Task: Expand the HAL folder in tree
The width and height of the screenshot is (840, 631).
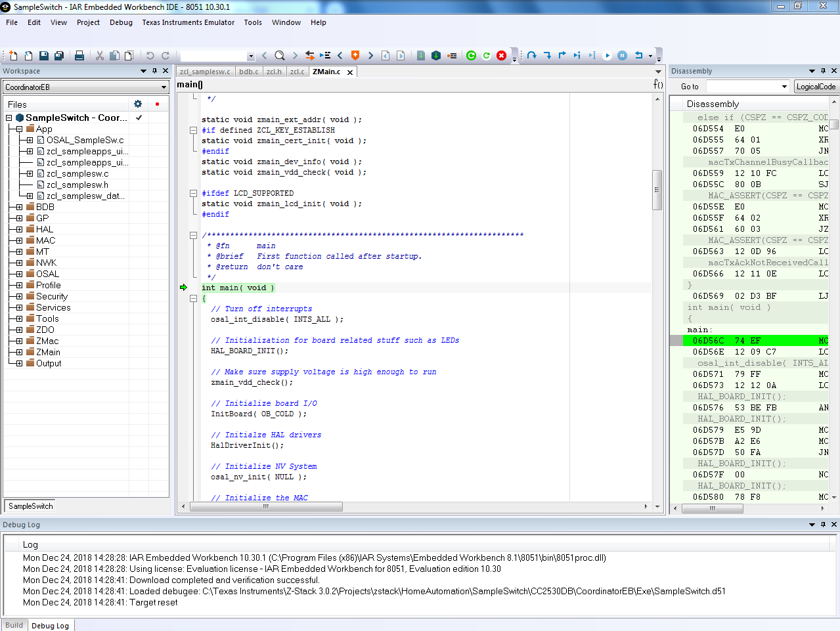Action: pos(19,229)
